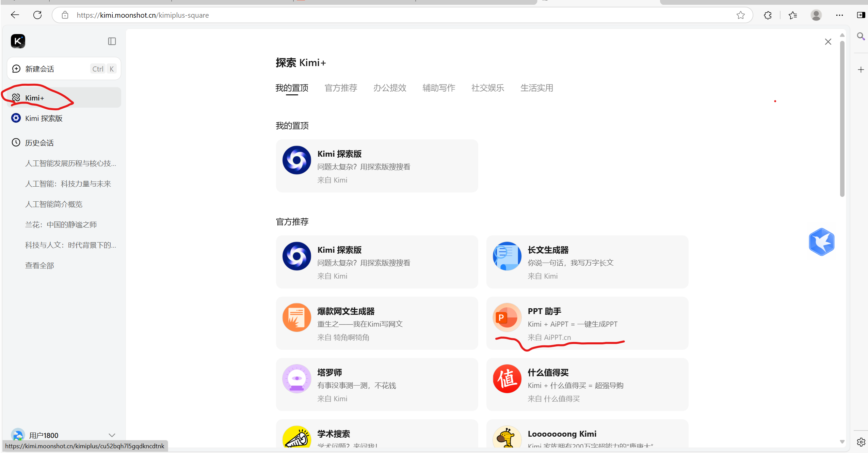Image resolution: width=868 pixels, height=453 pixels.
Task: Switch to the 办公提效 tab
Action: click(x=390, y=88)
